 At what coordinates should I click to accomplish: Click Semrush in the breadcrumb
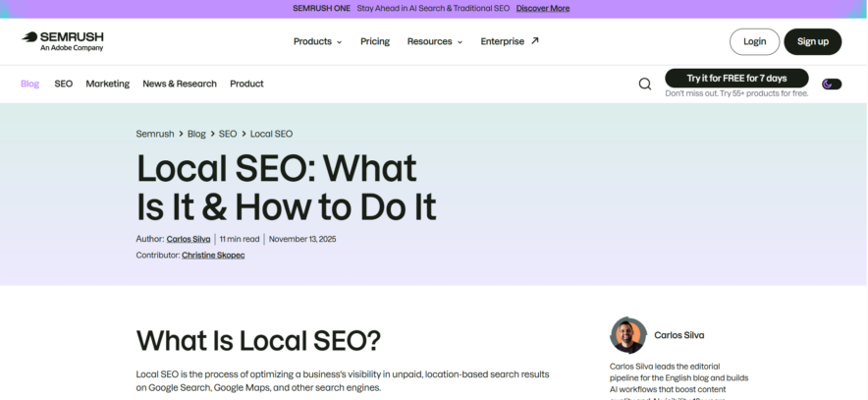tap(155, 134)
